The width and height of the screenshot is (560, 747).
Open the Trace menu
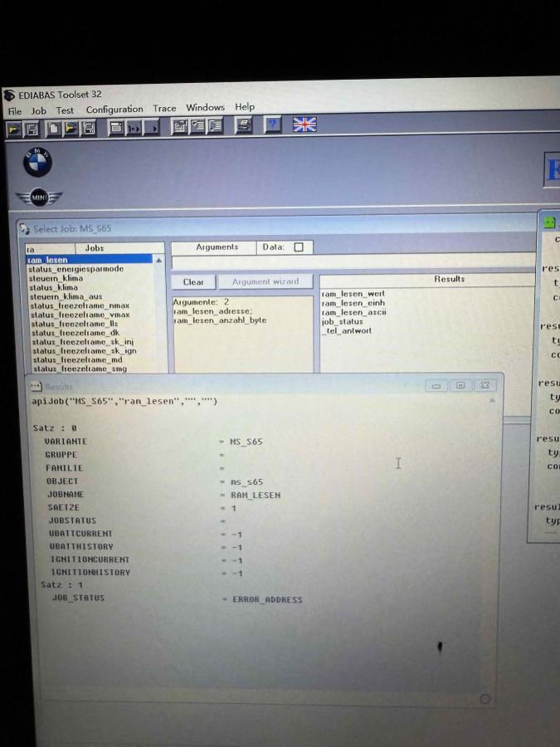tap(164, 109)
